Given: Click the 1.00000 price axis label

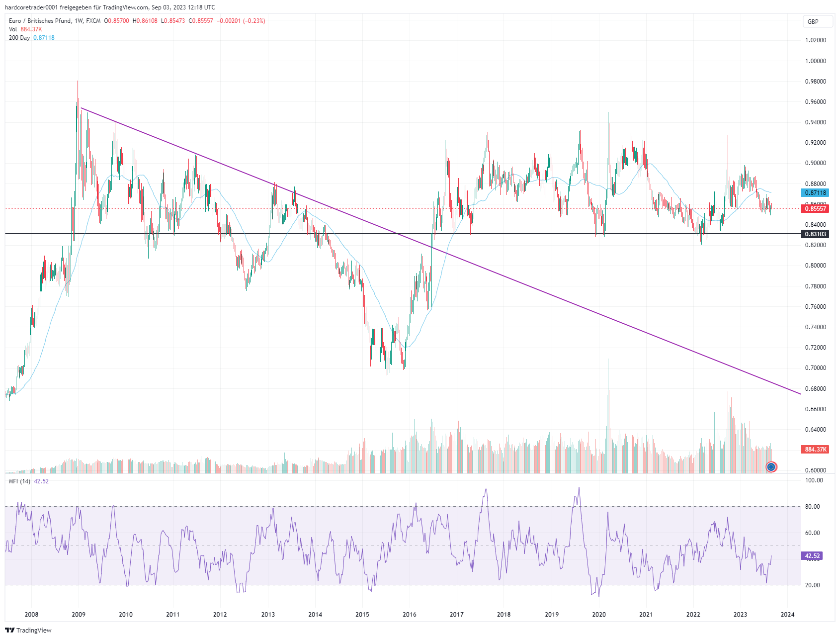Looking at the screenshot, I should pyautogui.click(x=816, y=61).
